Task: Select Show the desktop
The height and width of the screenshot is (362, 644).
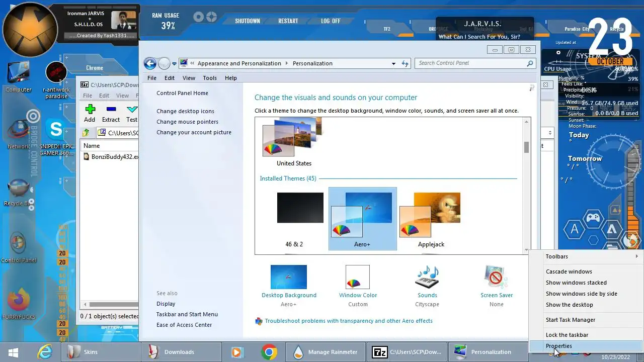Action: 586,305
